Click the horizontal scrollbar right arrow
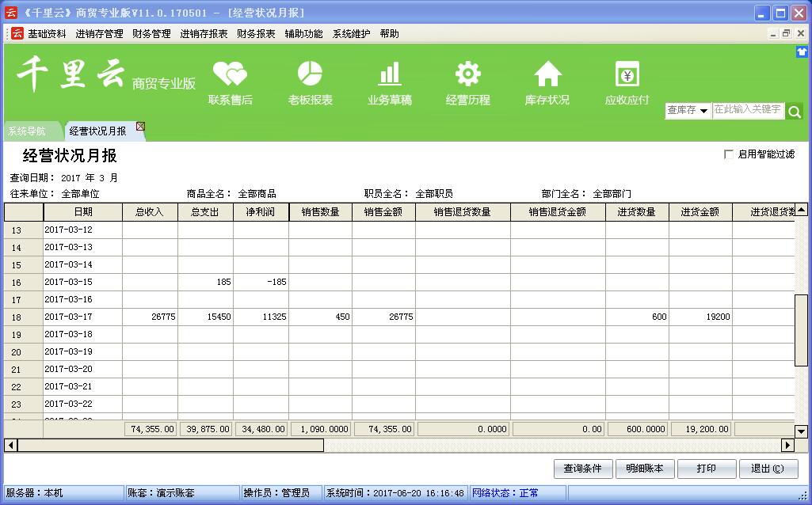This screenshot has width=812, height=505. click(787, 445)
